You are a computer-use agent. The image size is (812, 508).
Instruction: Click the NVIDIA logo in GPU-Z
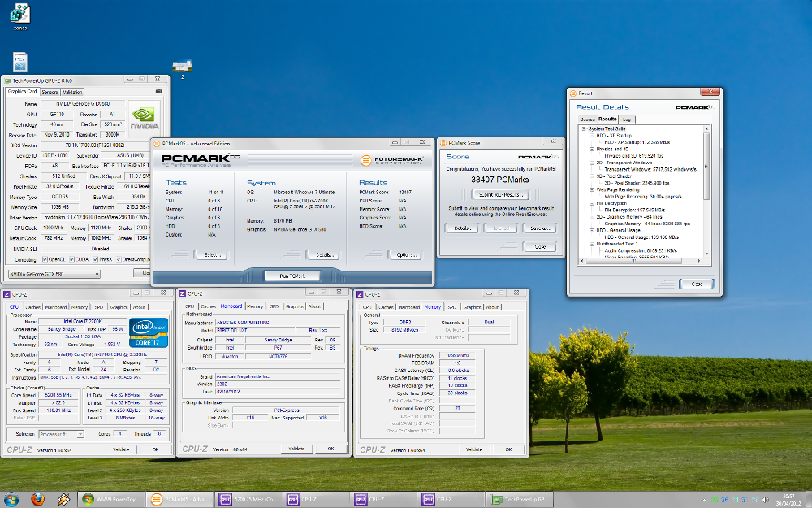point(144,116)
